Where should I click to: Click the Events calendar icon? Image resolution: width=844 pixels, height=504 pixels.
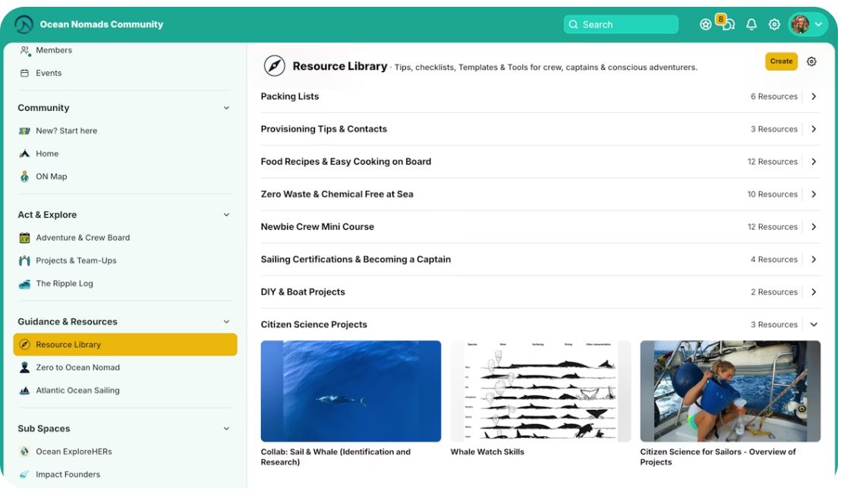pyautogui.click(x=25, y=73)
